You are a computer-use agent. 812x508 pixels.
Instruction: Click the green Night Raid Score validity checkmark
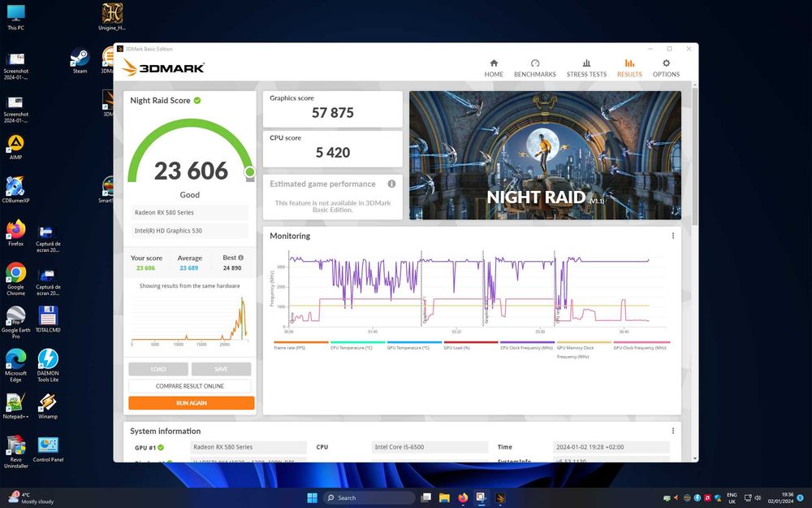197,101
